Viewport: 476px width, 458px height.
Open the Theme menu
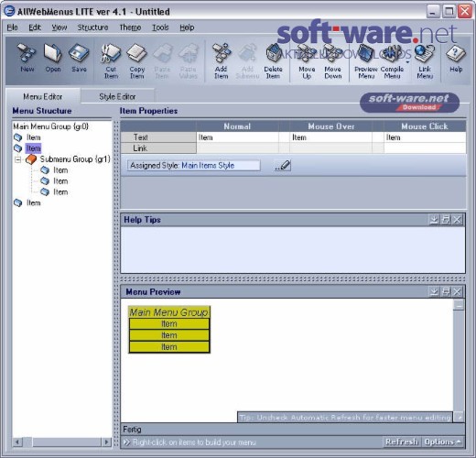[x=130, y=27]
